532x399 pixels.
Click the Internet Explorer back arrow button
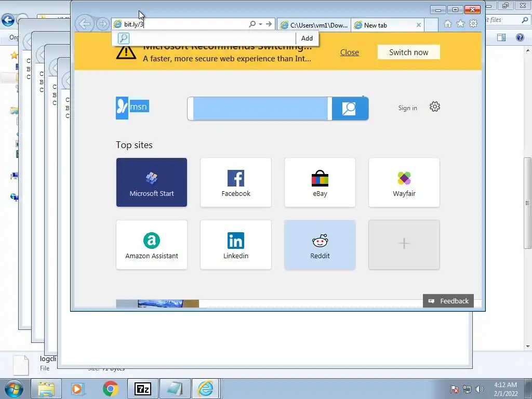pos(84,24)
